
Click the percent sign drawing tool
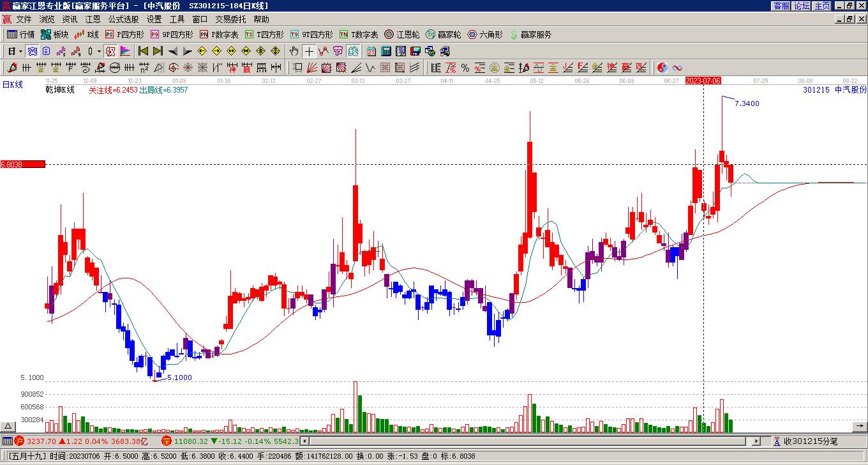[465, 68]
